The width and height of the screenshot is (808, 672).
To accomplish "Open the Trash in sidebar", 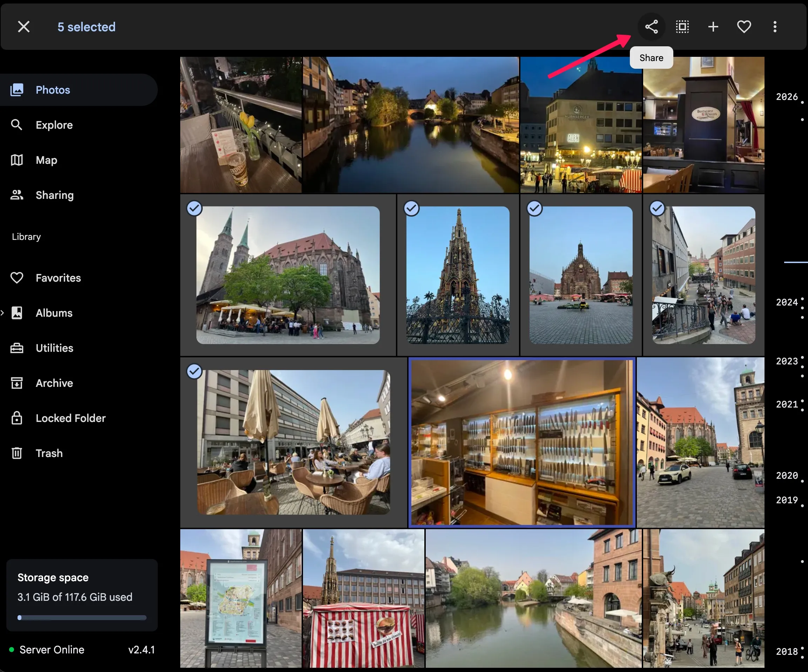I will click(x=49, y=453).
